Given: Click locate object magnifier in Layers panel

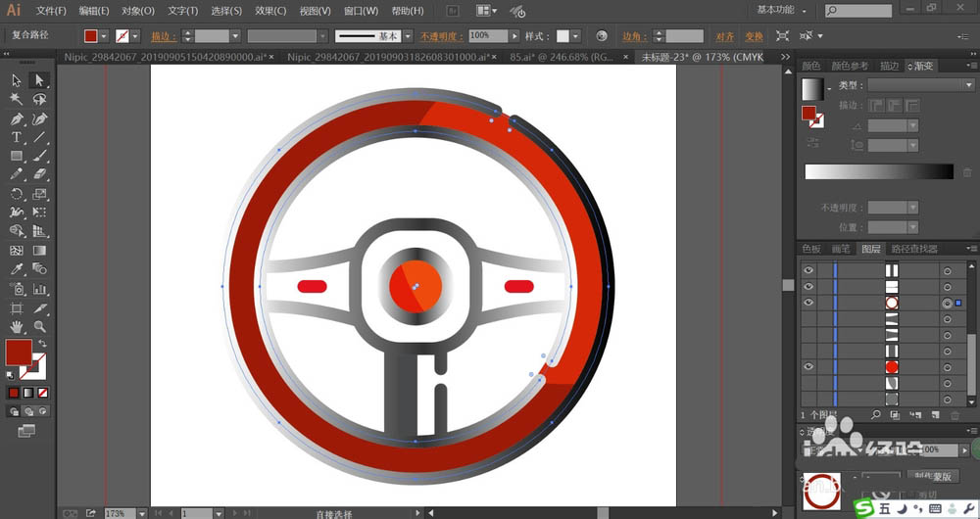Looking at the screenshot, I should coord(875,414).
